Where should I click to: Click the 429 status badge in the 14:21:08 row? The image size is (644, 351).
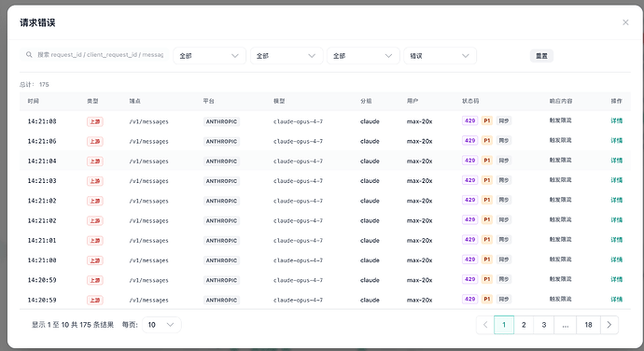pos(469,120)
